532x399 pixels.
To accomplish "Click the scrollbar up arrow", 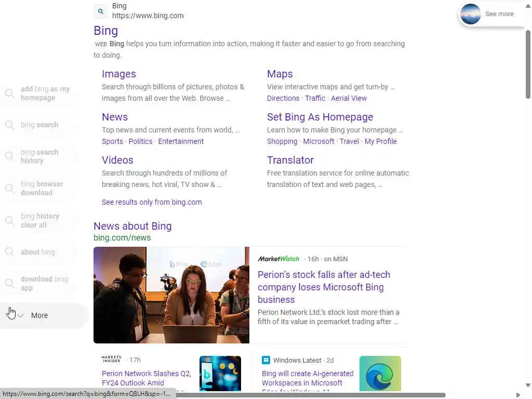I will click(x=528, y=6).
